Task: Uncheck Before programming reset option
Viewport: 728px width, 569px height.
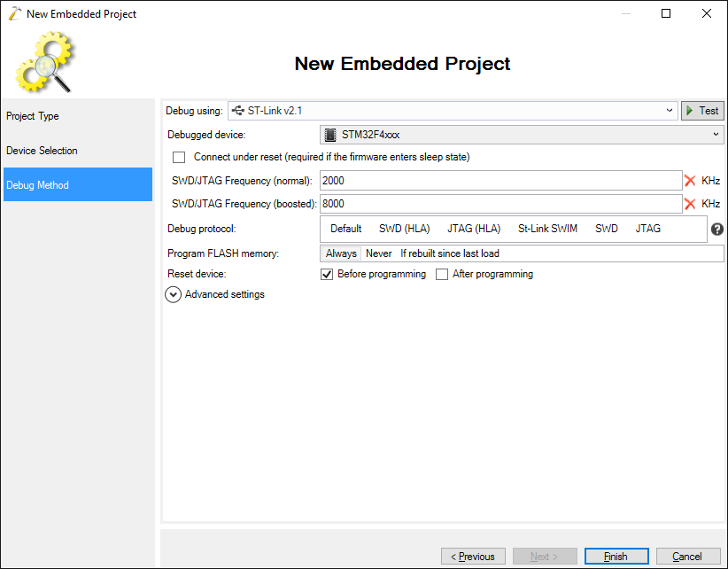Action: 327,274
